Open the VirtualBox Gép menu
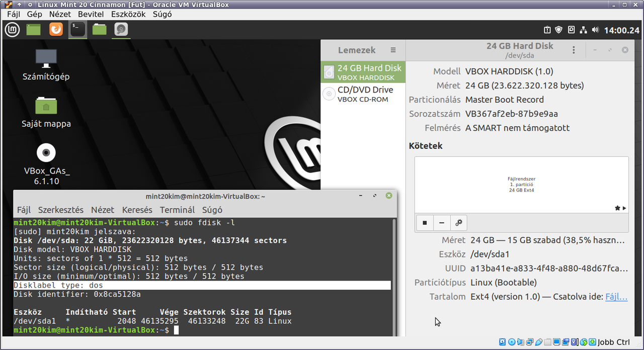Screen dimensions: 644x350 (35, 14)
